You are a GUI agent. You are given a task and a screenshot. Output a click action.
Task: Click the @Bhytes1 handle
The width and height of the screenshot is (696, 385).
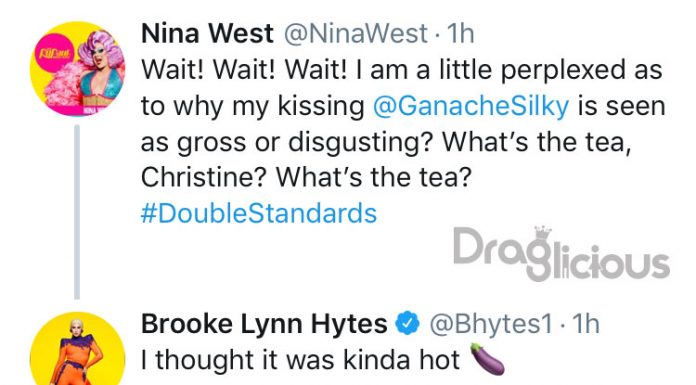(x=490, y=324)
